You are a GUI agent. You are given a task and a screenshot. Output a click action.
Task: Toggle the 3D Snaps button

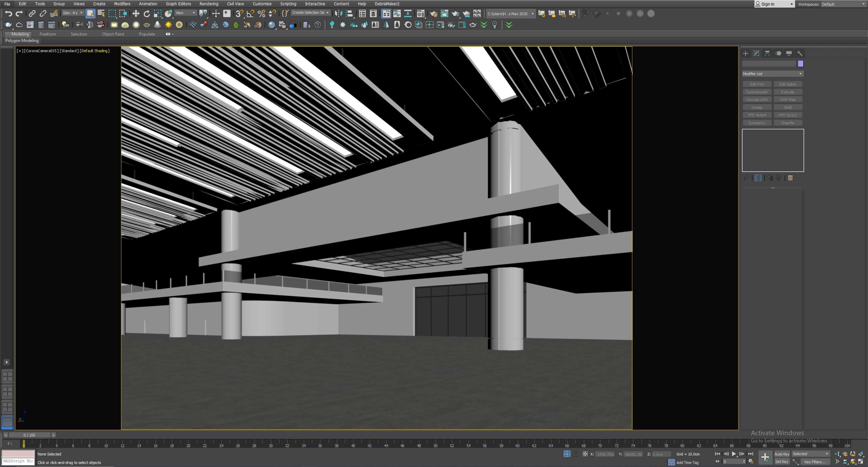239,14
